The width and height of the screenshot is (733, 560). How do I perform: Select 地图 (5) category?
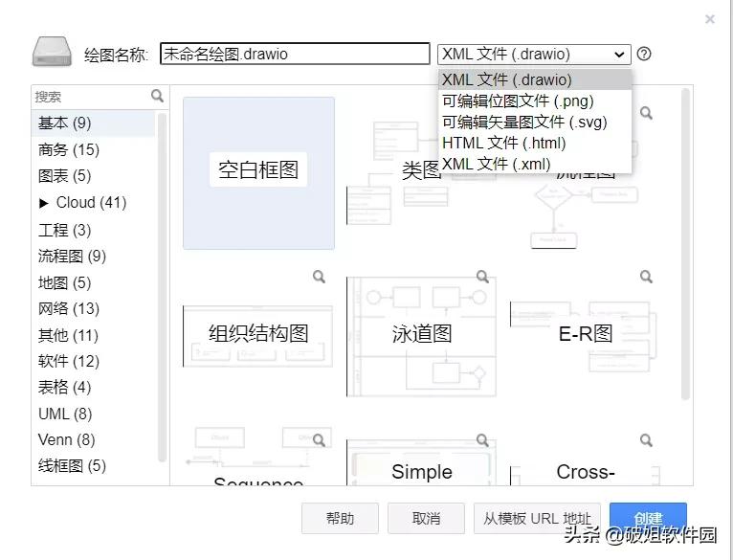point(93,282)
